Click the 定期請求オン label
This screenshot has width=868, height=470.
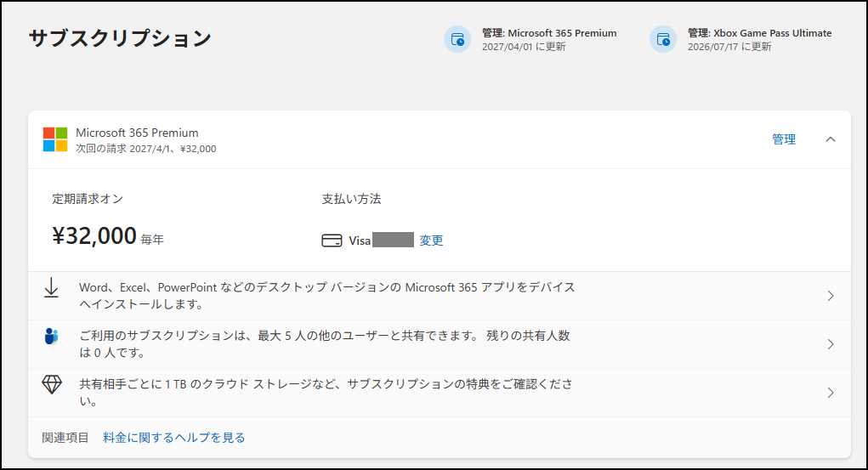click(x=88, y=199)
